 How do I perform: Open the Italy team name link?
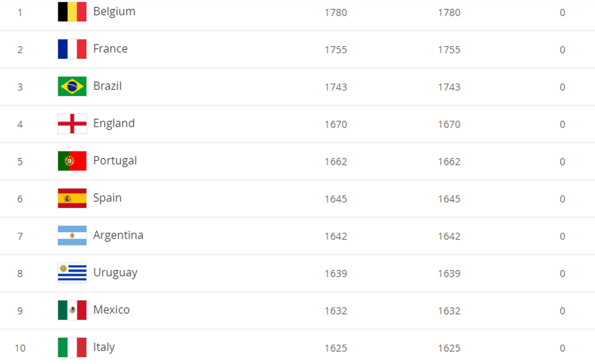pos(104,347)
